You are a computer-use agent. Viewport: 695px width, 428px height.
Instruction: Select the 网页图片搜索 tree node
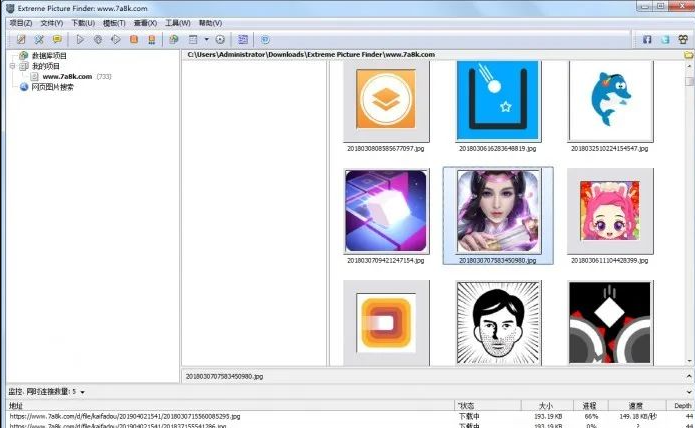click(52, 87)
